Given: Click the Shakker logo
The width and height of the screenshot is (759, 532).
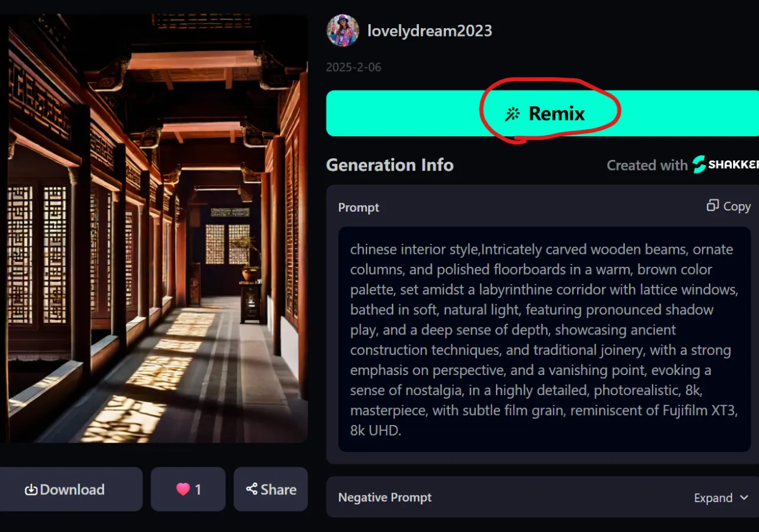Looking at the screenshot, I should (x=725, y=165).
